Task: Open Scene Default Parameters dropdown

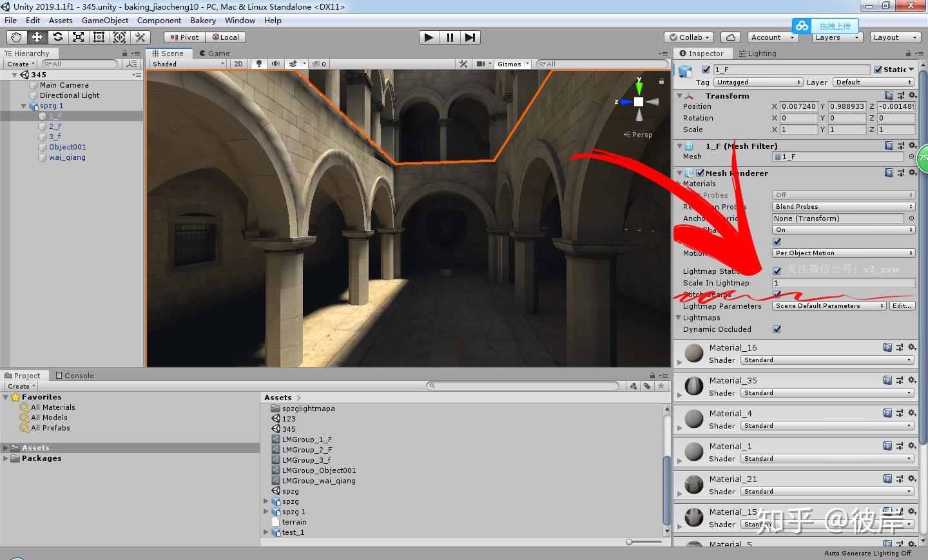Action: click(829, 306)
